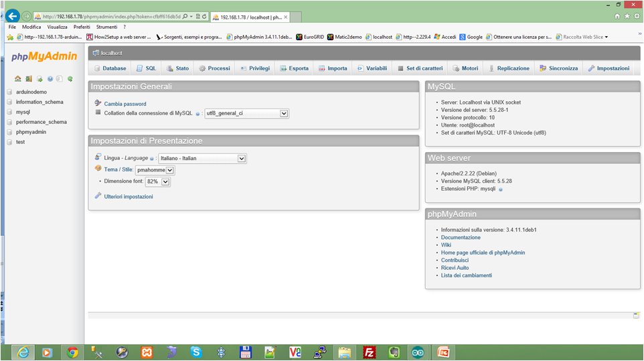
Task: Open the Processi tab
Action: pos(214,68)
